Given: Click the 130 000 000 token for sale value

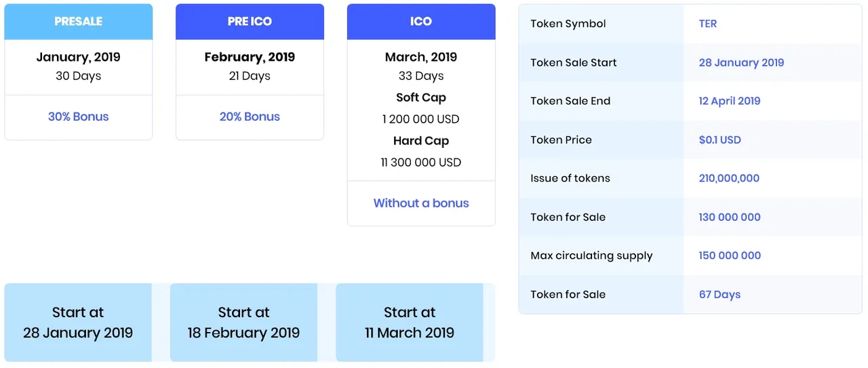Looking at the screenshot, I should 730,217.
